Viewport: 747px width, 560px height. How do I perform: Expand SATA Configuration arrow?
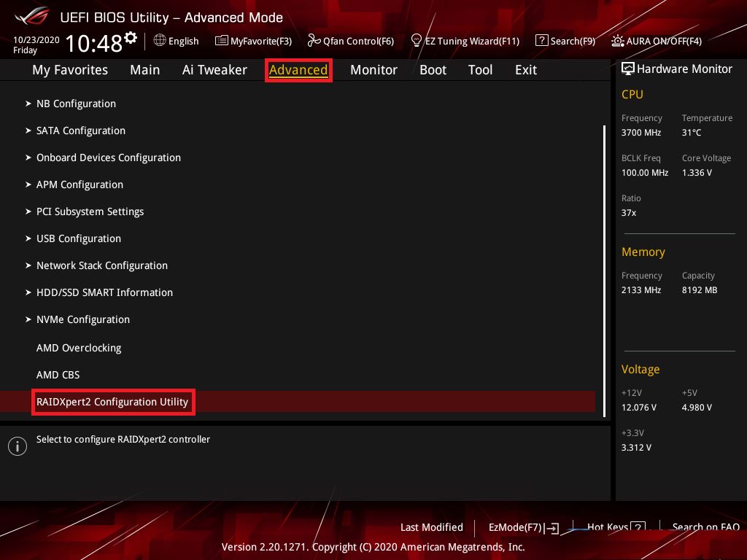click(x=28, y=131)
